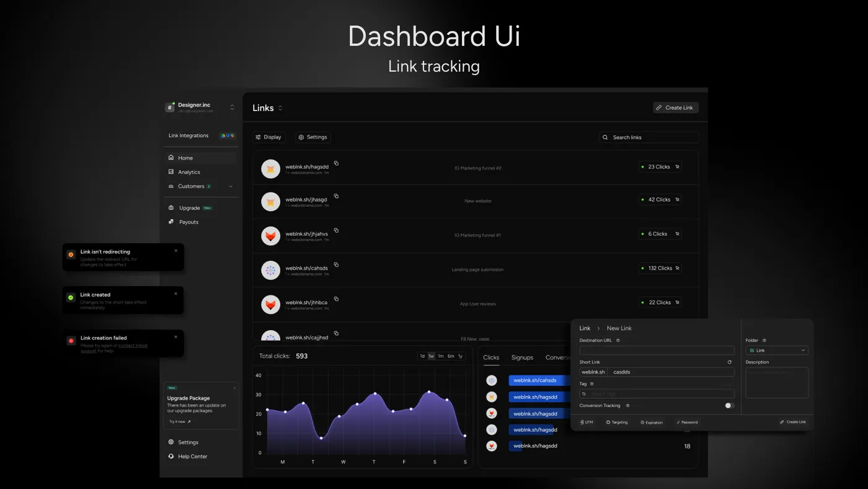Click the Help Center headset icon
The height and width of the screenshot is (489, 868).
(x=171, y=456)
